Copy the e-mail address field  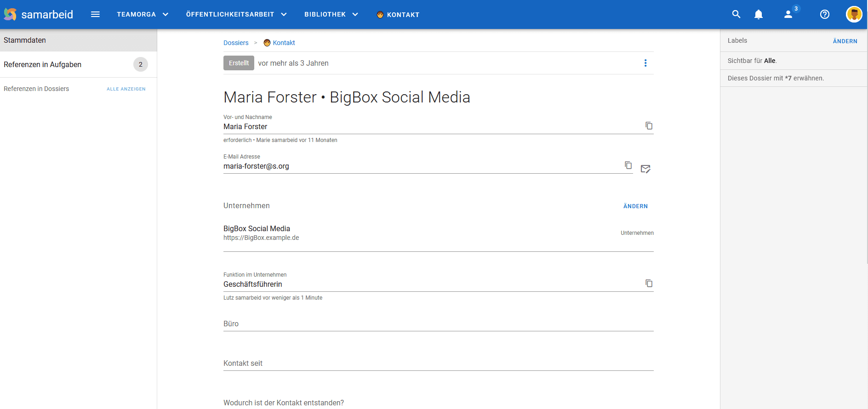pyautogui.click(x=628, y=165)
